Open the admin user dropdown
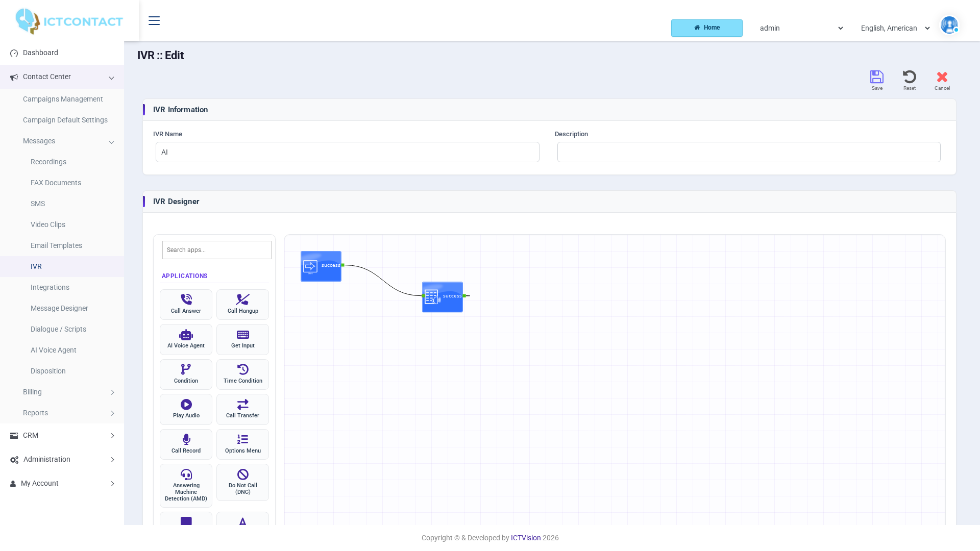Viewport: 980px width, 551px height. click(x=801, y=28)
